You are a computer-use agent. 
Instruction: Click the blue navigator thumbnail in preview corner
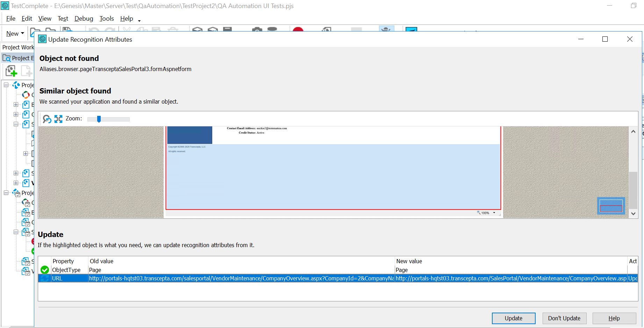611,206
